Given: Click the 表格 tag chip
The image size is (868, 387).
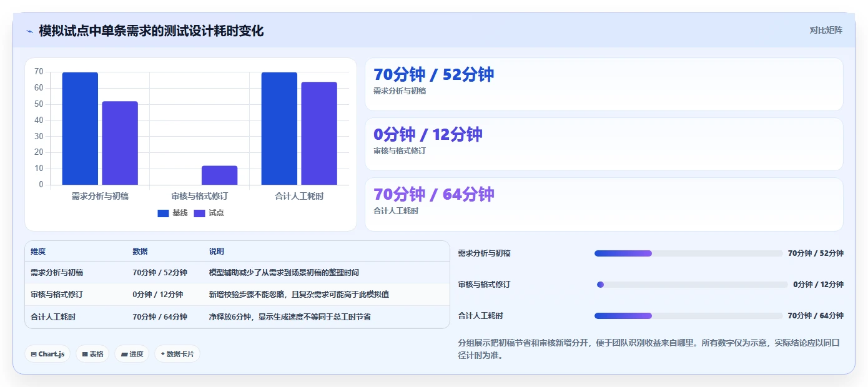Looking at the screenshot, I should pyautogui.click(x=92, y=354).
